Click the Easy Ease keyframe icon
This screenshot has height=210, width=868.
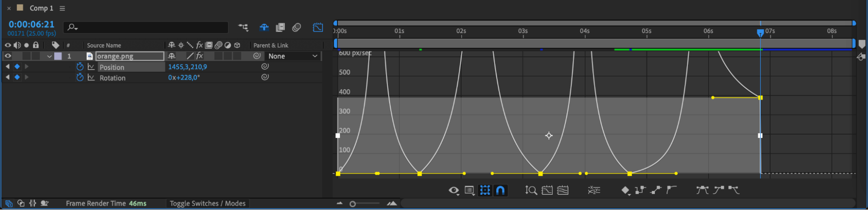pyautogui.click(x=702, y=190)
